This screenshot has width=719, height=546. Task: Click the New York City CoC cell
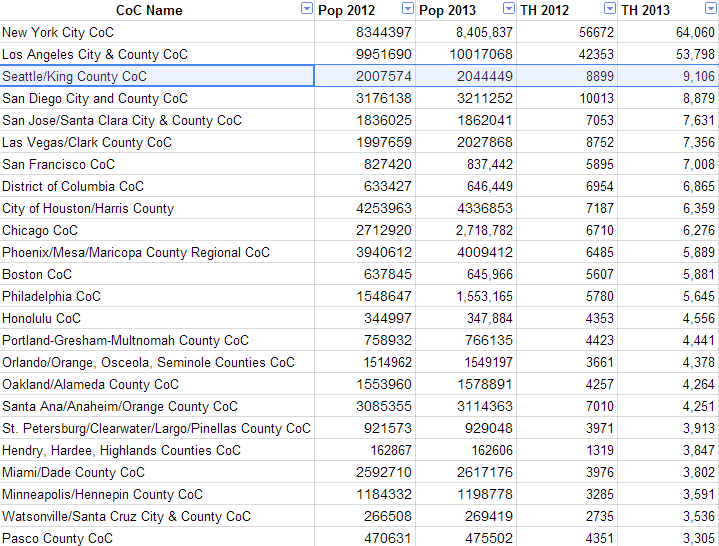coord(157,32)
